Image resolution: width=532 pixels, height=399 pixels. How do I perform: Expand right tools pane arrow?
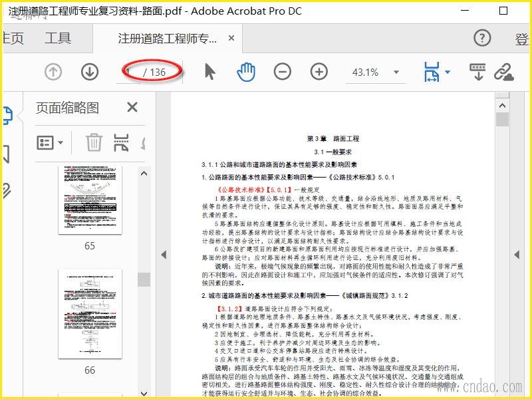pos(517,255)
